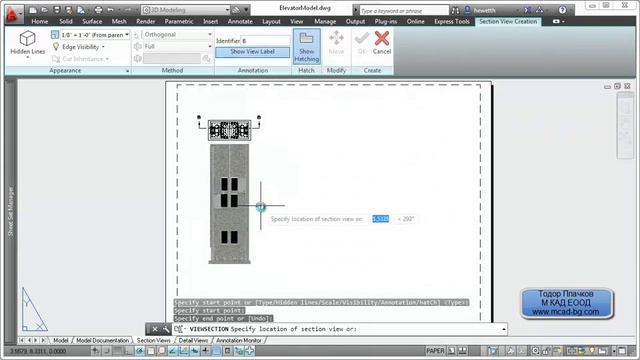Open the Output ribbon tab

355,22
